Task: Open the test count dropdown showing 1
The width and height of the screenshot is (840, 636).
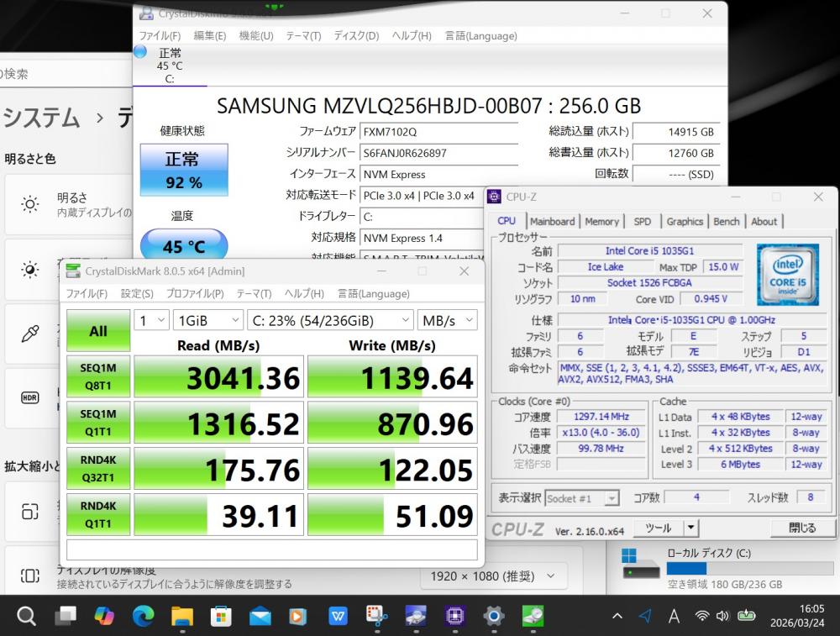Action: pos(151,320)
